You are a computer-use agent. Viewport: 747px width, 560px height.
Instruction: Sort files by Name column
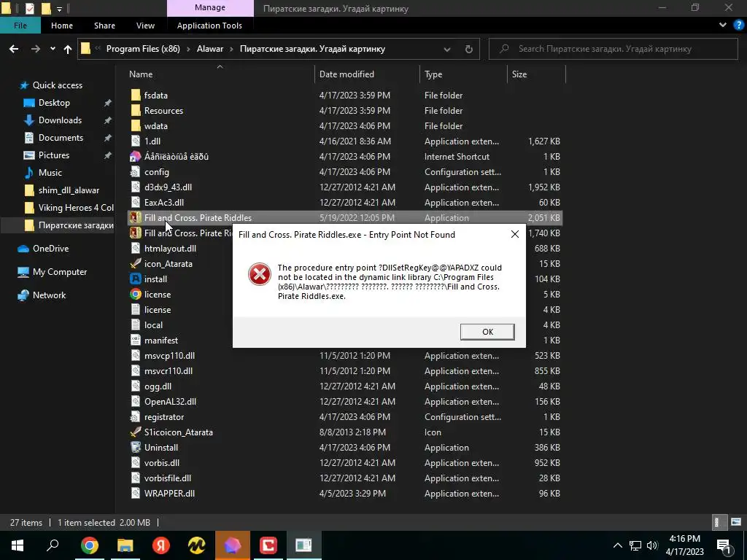tap(141, 74)
